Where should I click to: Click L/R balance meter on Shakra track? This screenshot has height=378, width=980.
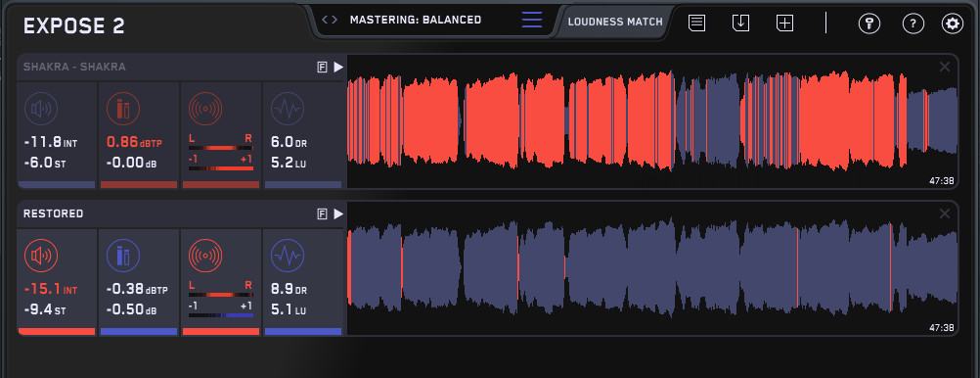[x=221, y=143]
